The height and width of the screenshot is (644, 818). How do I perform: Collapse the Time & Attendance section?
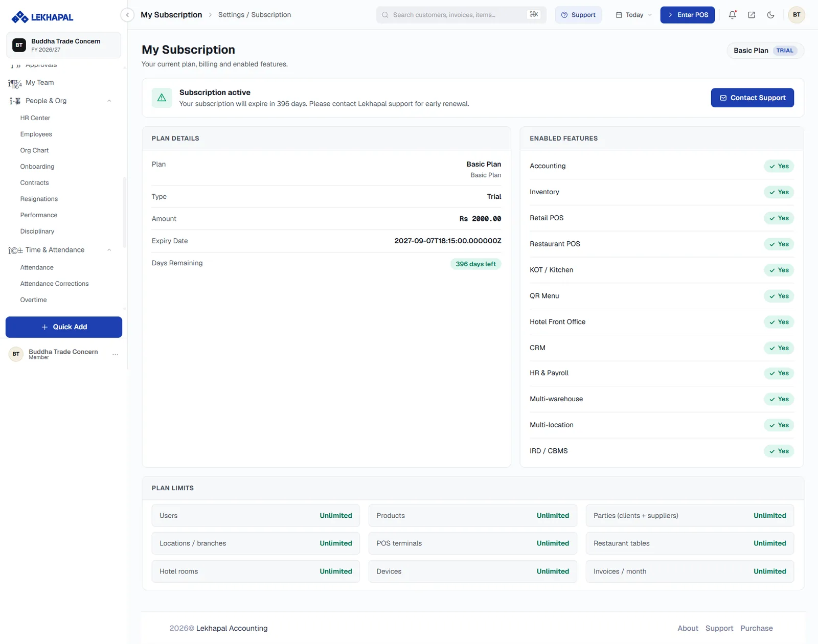pos(109,250)
